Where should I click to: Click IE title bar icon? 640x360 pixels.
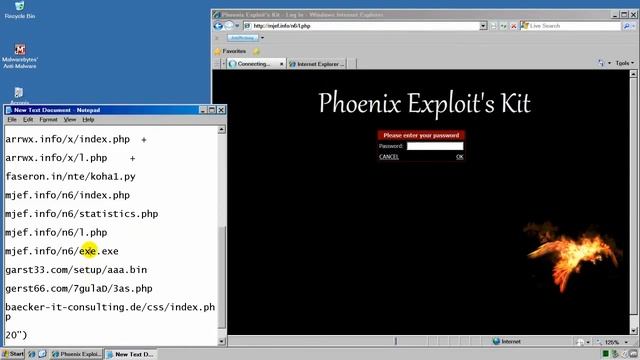[217, 15]
